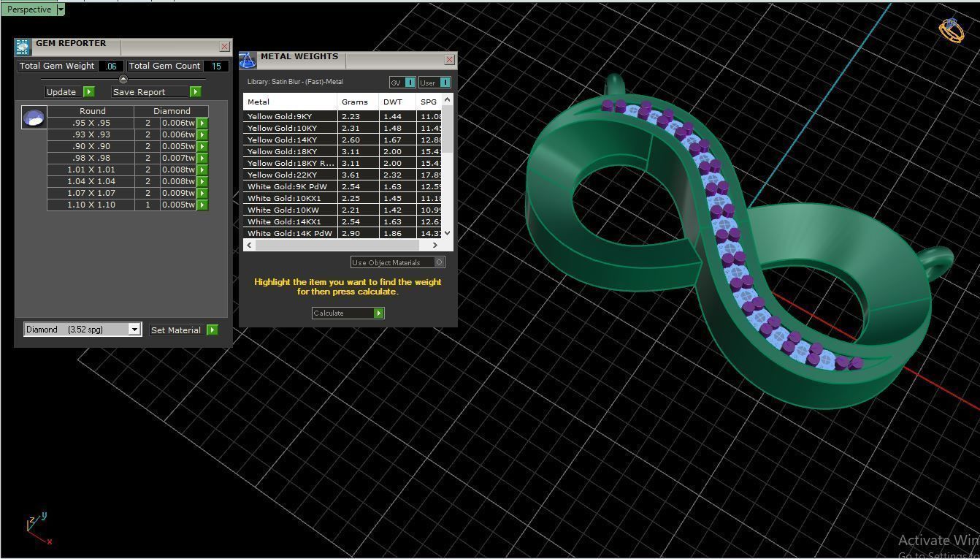Click green arrow for the .93 X .93 row

(x=202, y=134)
